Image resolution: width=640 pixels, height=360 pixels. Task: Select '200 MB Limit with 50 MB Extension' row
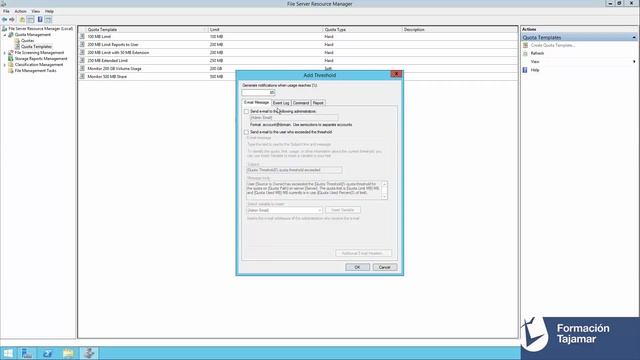(298, 53)
